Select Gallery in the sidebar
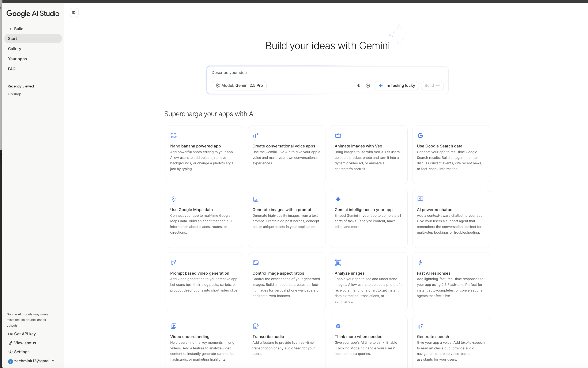Viewport: 588px width, 368px height. pos(14,49)
